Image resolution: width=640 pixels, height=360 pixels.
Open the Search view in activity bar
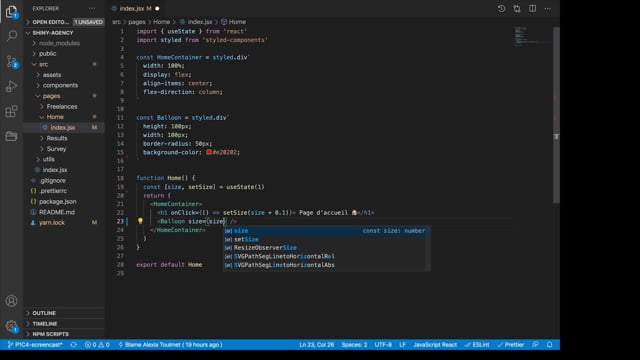[11, 36]
